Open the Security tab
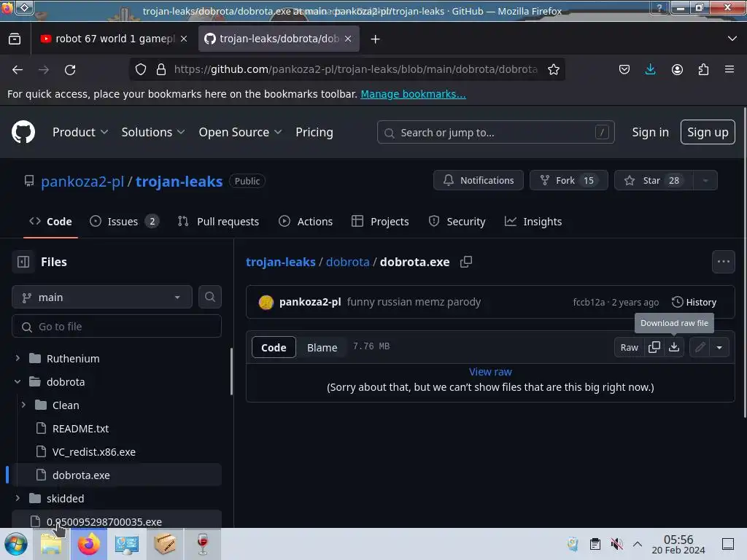Screen dimensions: 747x560 [x=457, y=222]
